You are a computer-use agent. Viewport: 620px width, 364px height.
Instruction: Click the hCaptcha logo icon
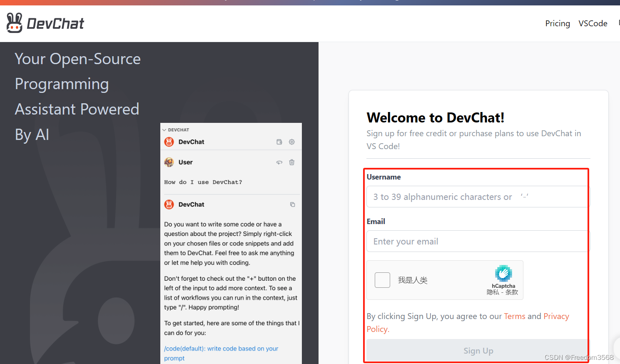tap(503, 274)
